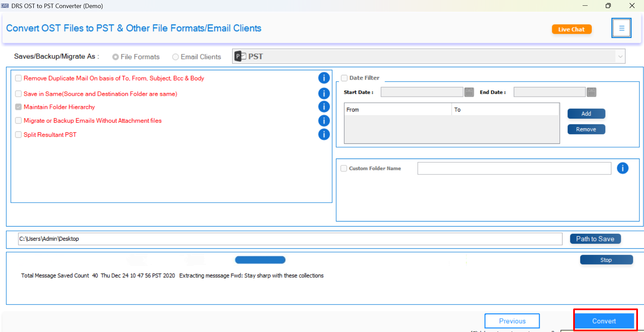Stop the conversion process

click(x=606, y=260)
